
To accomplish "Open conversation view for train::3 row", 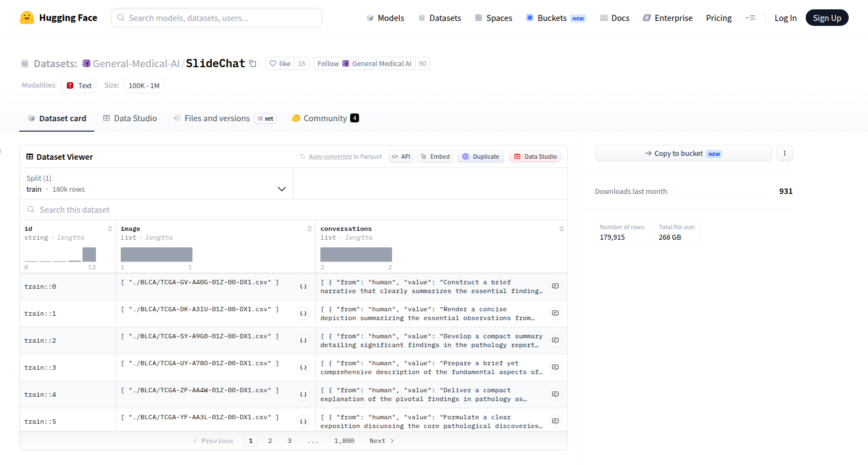I will tap(555, 367).
